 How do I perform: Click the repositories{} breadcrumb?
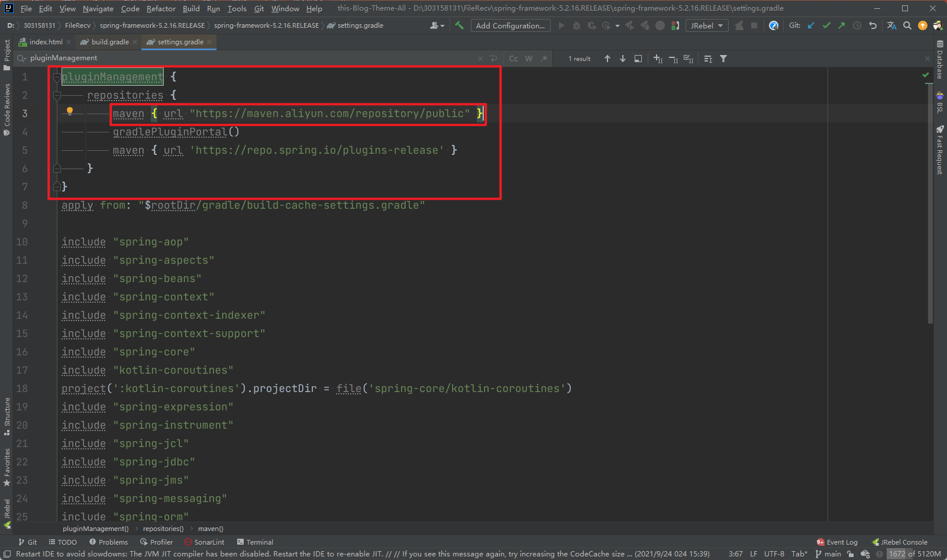[163, 529]
